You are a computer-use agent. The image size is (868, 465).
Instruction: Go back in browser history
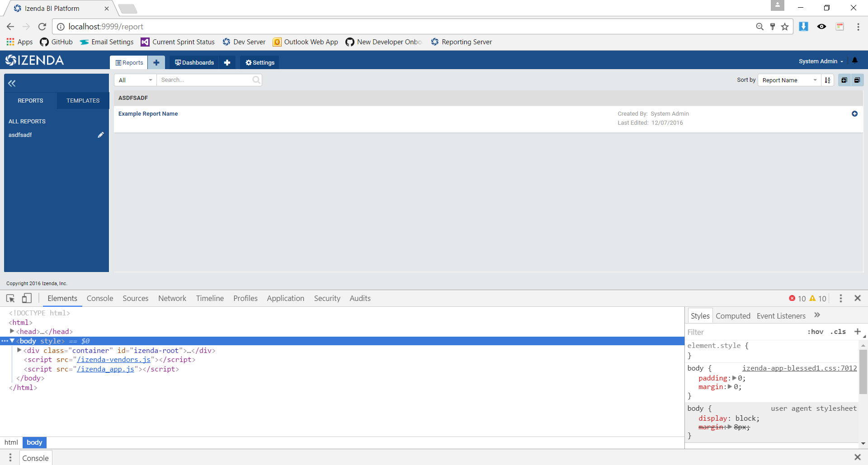11,27
